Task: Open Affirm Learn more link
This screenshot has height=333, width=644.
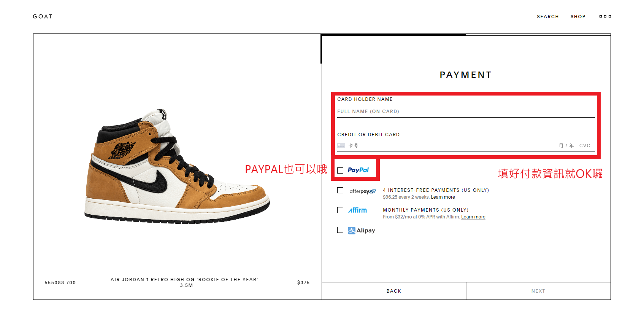Action: click(473, 217)
